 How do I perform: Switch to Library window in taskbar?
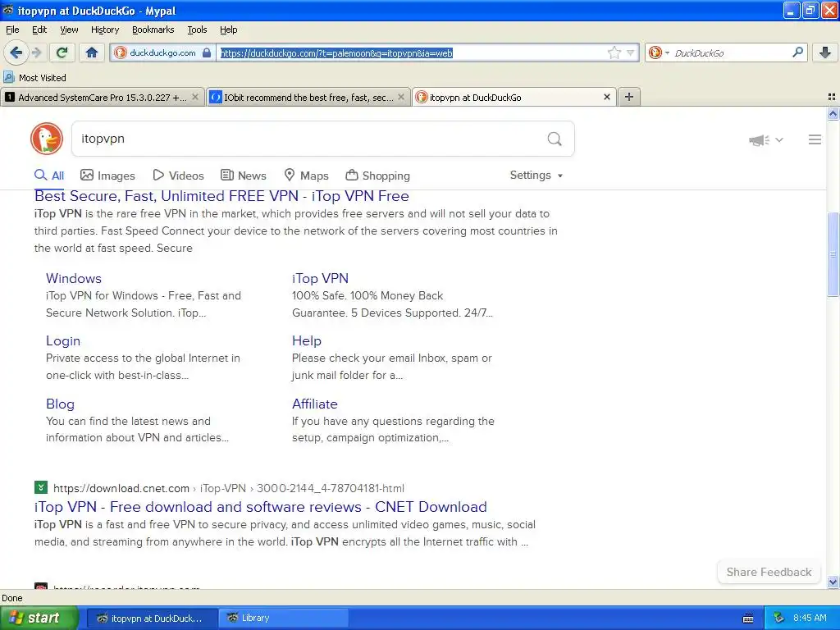click(x=283, y=618)
